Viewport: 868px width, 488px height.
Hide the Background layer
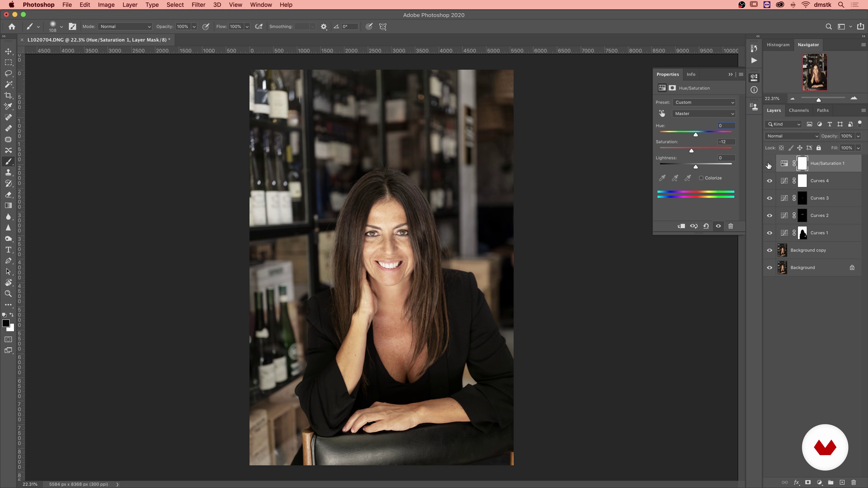pyautogui.click(x=770, y=268)
